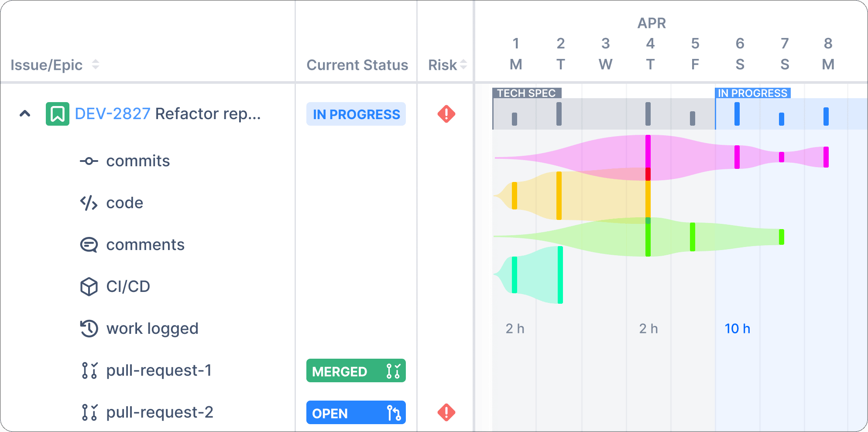This screenshot has width=868, height=432.
Task: Click the green epic bookmark icon
Action: click(x=58, y=114)
